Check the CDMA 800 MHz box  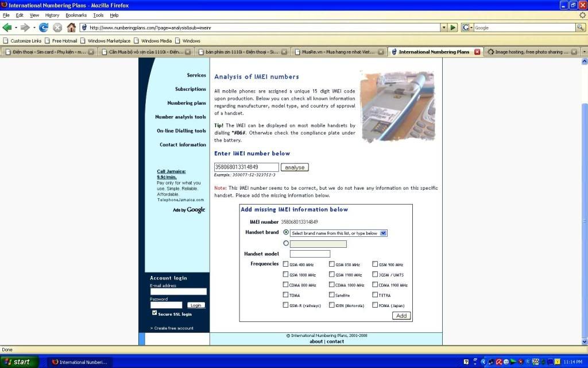(x=286, y=285)
